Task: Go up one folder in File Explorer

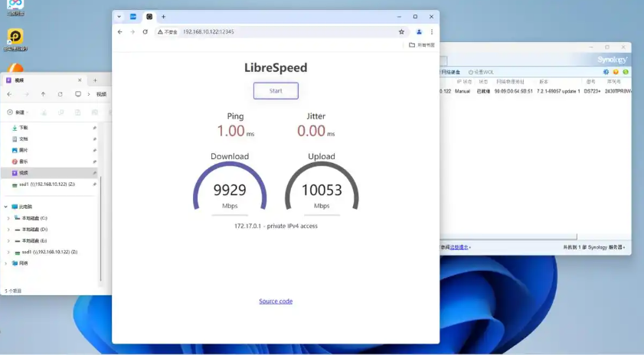Action: tap(43, 94)
